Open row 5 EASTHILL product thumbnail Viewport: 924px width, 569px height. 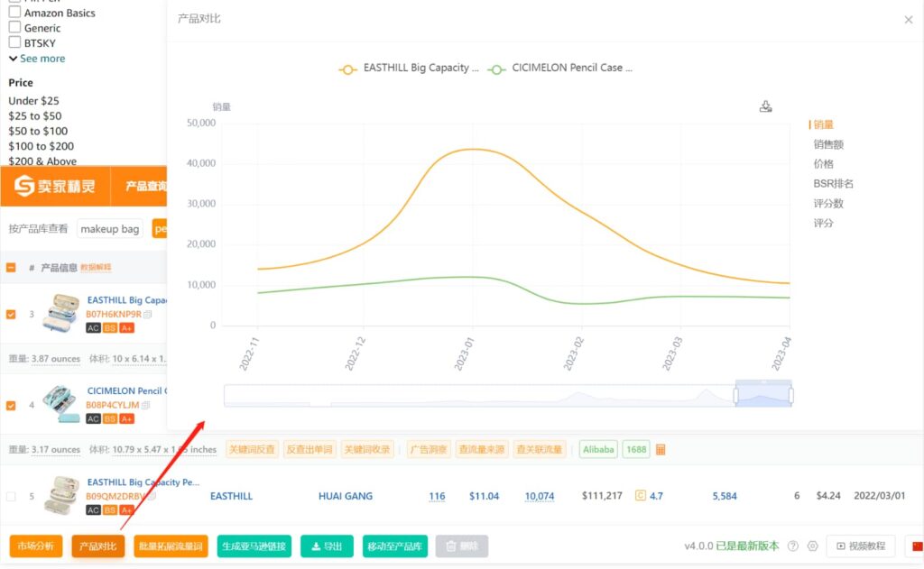61,495
